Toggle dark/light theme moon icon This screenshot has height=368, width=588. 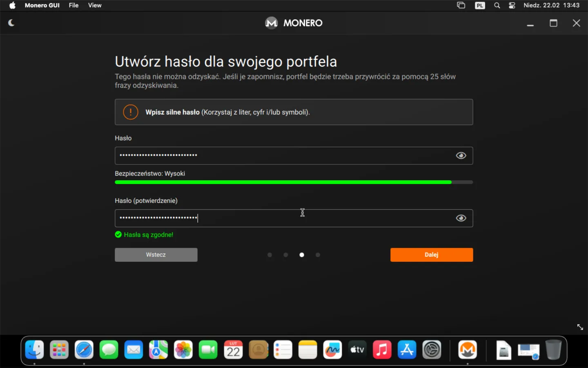coord(11,23)
